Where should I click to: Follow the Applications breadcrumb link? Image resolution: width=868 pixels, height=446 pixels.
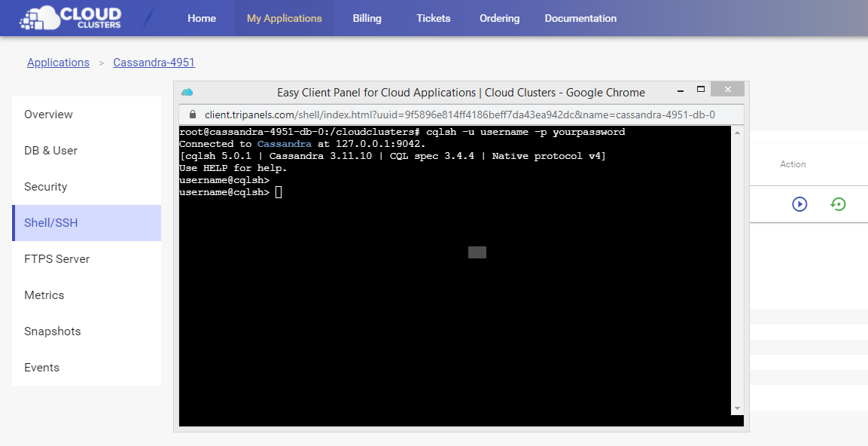[x=58, y=63]
